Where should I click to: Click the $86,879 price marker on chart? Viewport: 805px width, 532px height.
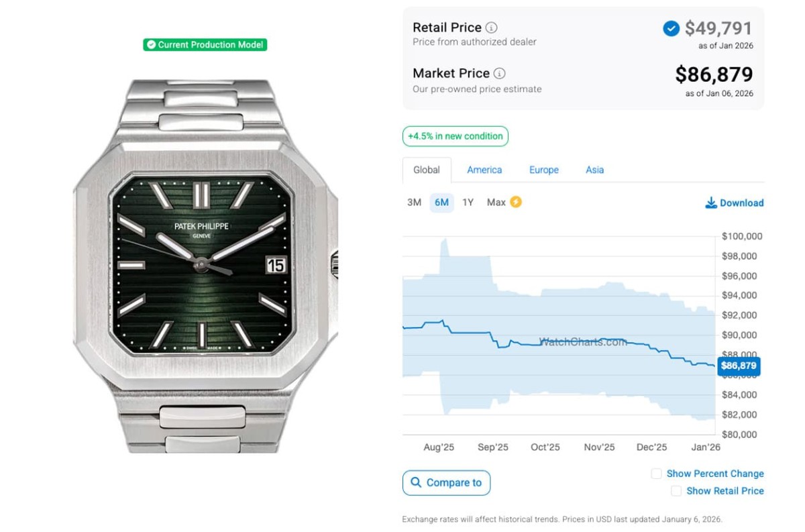pos(739,366)
